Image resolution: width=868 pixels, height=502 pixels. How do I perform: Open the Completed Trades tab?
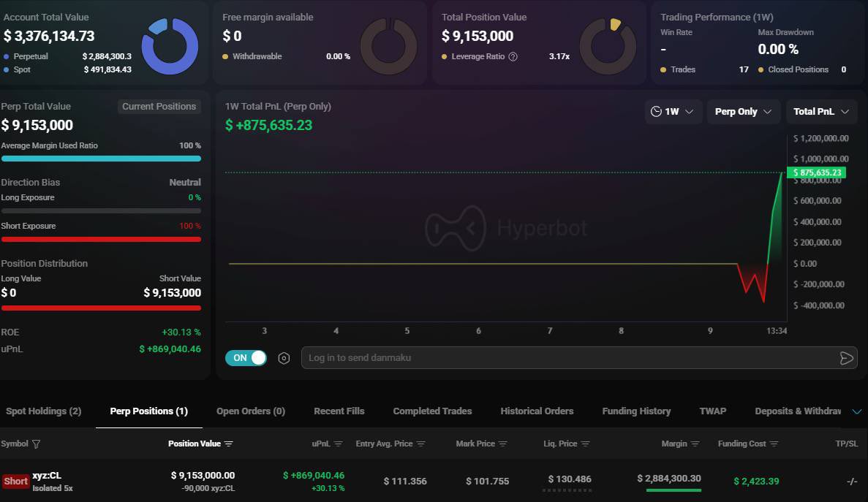click(432, 411)
